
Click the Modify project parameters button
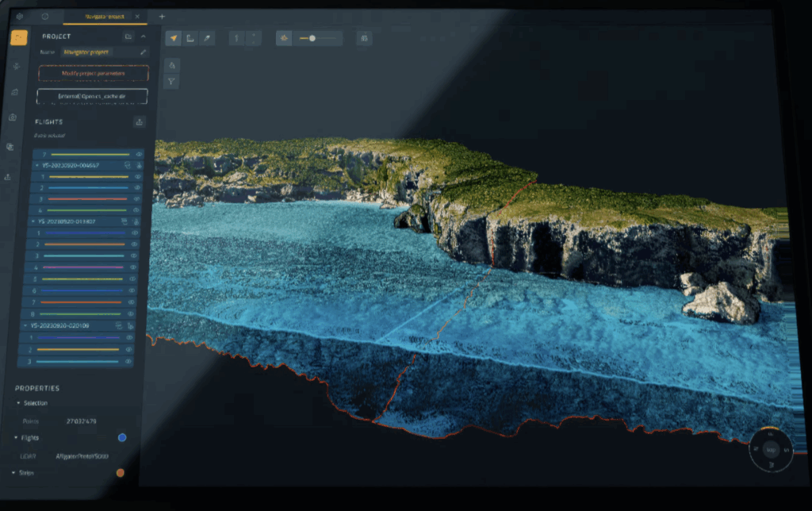(93, 73)
